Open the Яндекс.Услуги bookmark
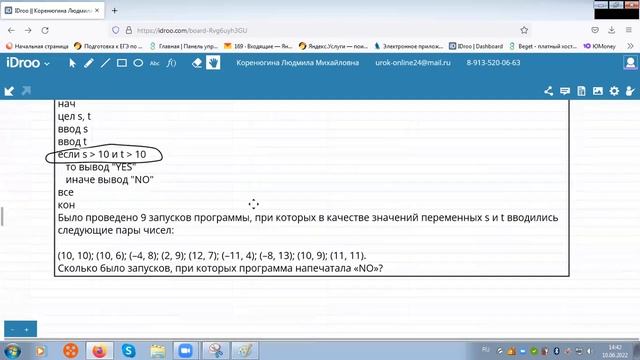This screenshot has height=360, width=640. pos(333,46)
